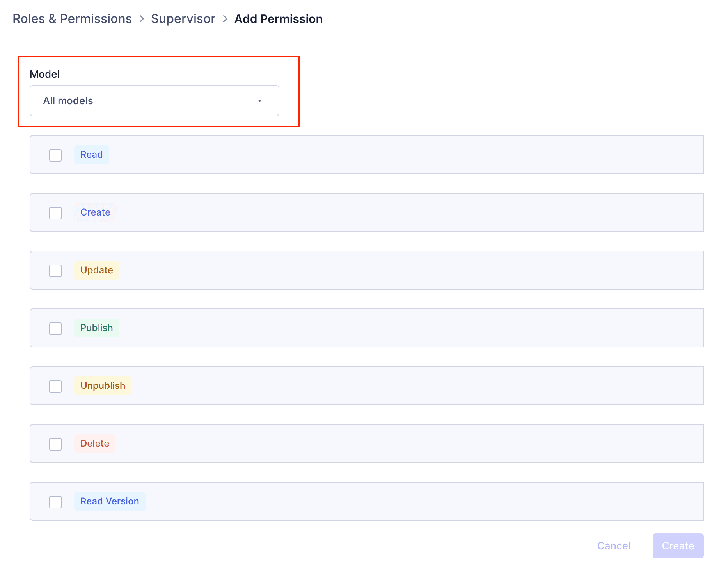Select the Publish permission checkbox

(55, 328)
